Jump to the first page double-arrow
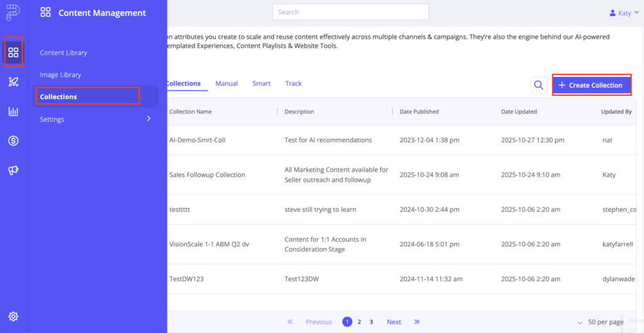This screenshot has height=333, width=644. [x=290, y=322]
